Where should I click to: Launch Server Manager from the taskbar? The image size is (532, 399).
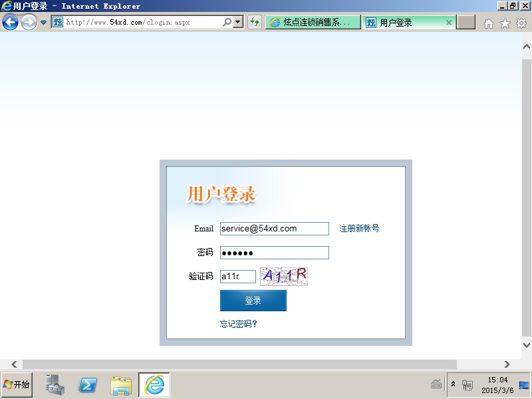coord(55,384)
